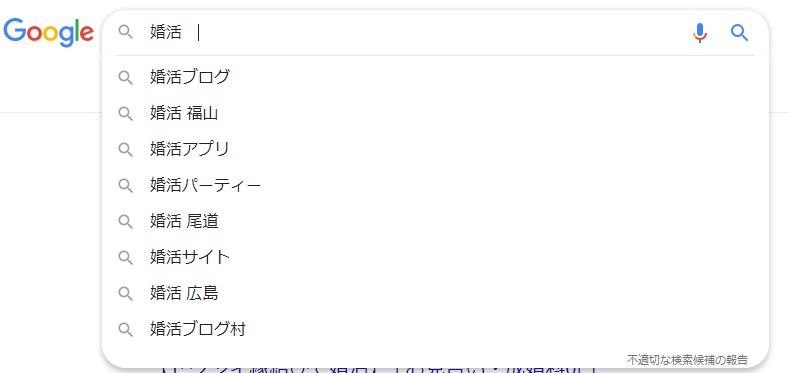Select the 婚活 福山 suggestion
The width and height of the screenshot is (789, 373).
point(435,114)
